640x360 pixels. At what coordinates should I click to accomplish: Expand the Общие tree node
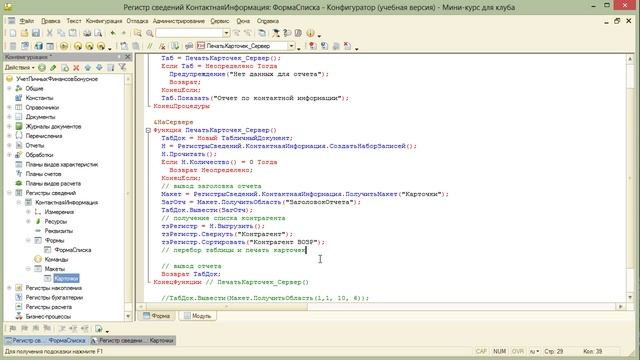[x=9, y=88]
